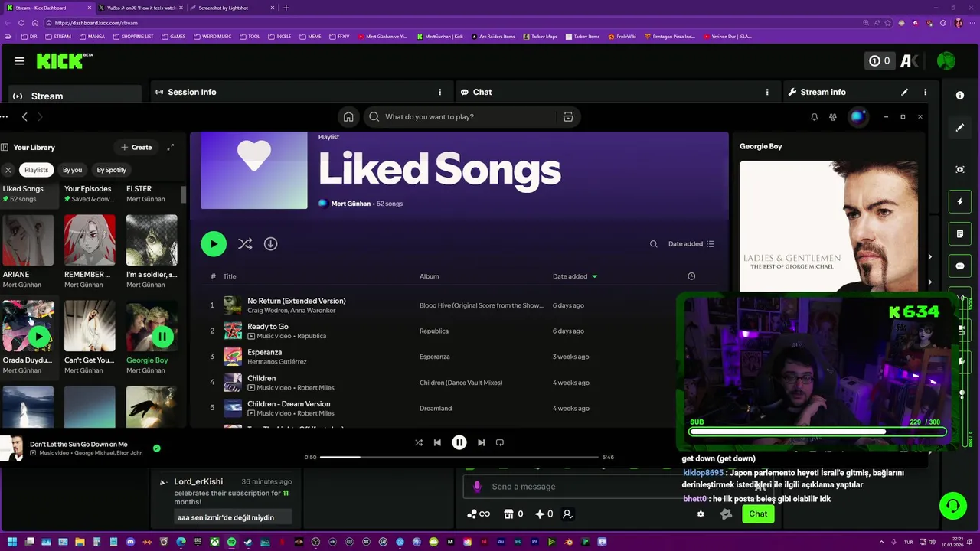980x551 pixels.
Task: Open the green support headset bubble
Action: [x=952, y=506]
